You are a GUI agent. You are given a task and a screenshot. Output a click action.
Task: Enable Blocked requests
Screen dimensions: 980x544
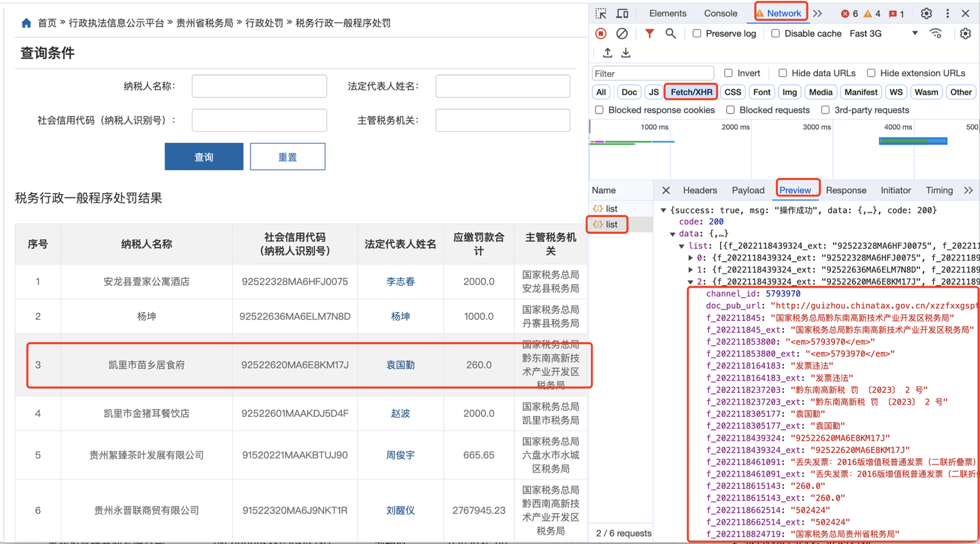(x=730, y=109)
